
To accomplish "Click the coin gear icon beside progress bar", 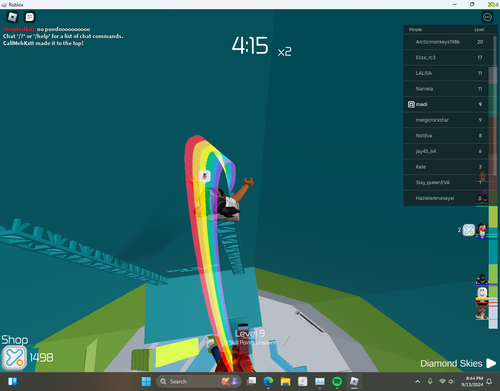I will coord(468,230).
